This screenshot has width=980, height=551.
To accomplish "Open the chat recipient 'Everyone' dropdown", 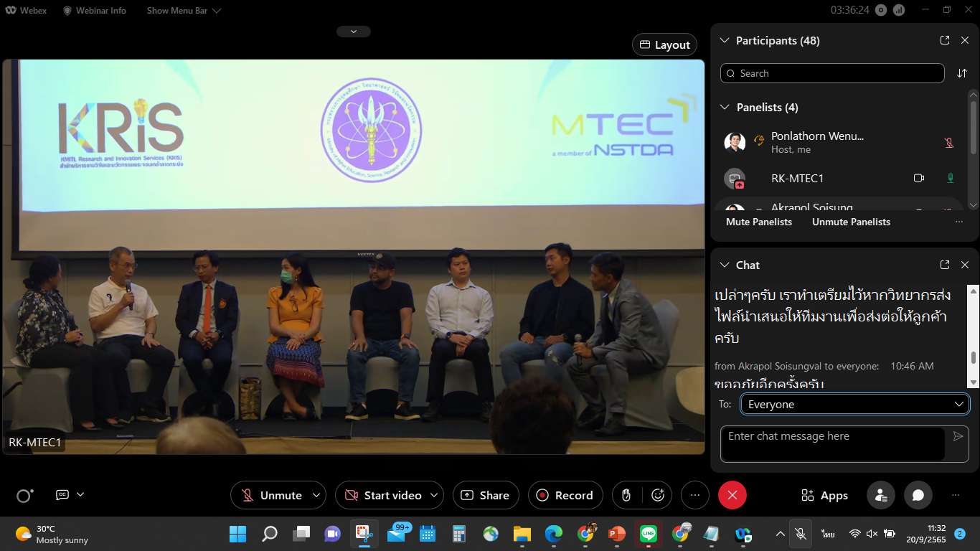I will pyautogui.click(x=854, y=404).
